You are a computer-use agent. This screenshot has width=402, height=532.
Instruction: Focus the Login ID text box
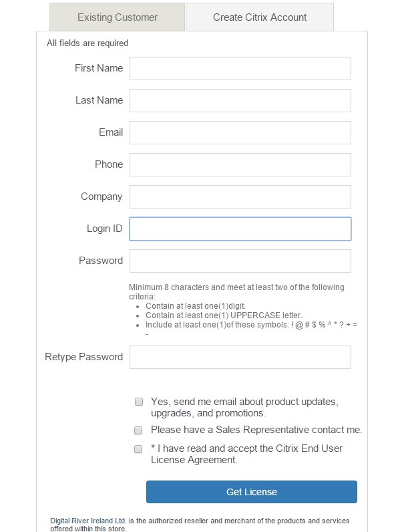[x=240, y=229]
